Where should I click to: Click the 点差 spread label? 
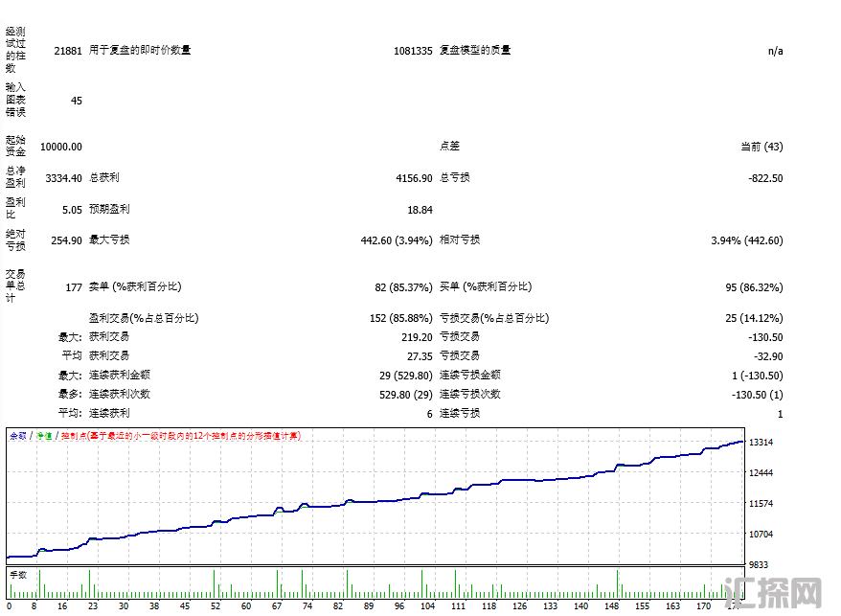coord(449,147)
